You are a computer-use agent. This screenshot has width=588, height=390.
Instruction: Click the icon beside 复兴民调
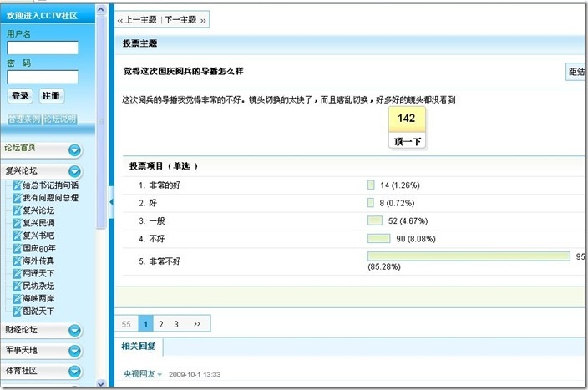tap(17, 223)
